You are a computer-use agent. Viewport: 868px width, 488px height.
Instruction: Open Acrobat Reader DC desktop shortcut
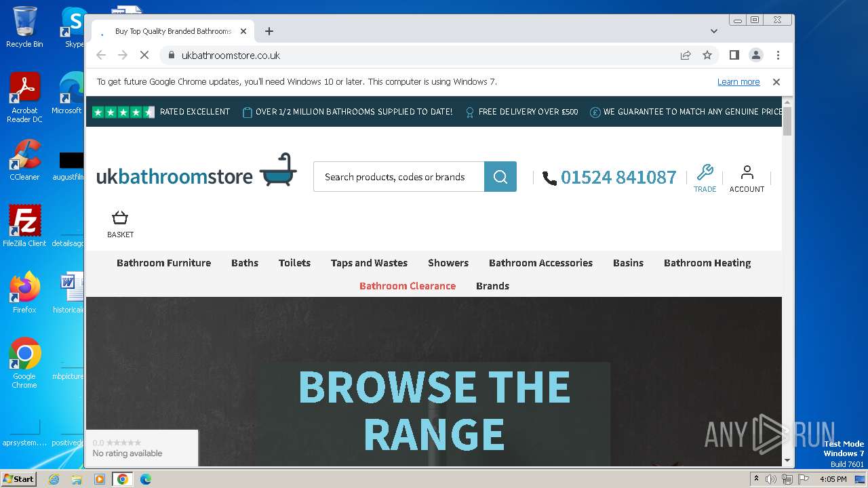pyautogui.click(x=24, y=98)
